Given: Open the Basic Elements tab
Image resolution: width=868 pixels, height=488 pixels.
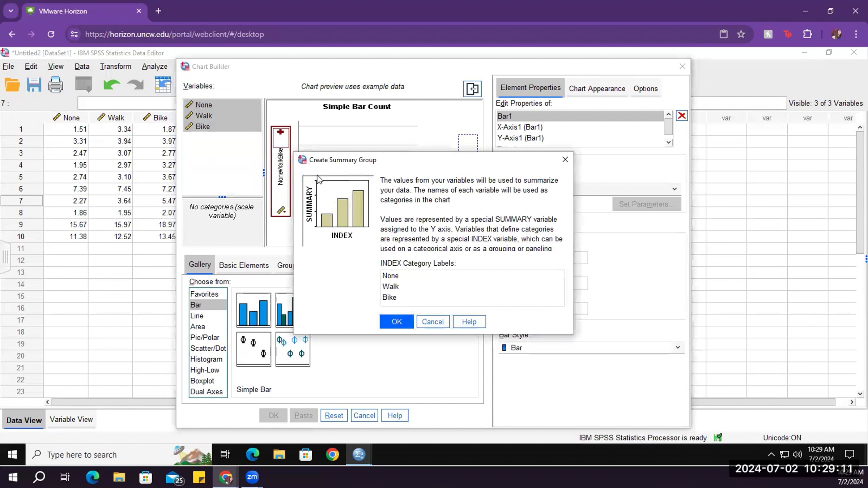Looking at the screenshot, I should pos(244,265).
